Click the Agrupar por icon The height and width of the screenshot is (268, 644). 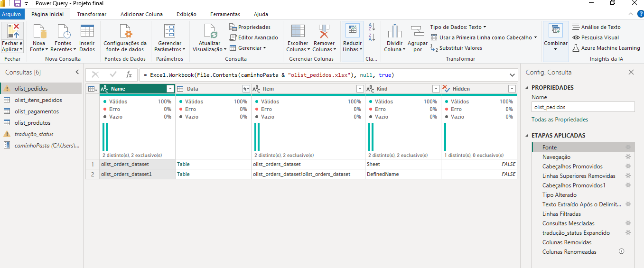coord(417,31)
